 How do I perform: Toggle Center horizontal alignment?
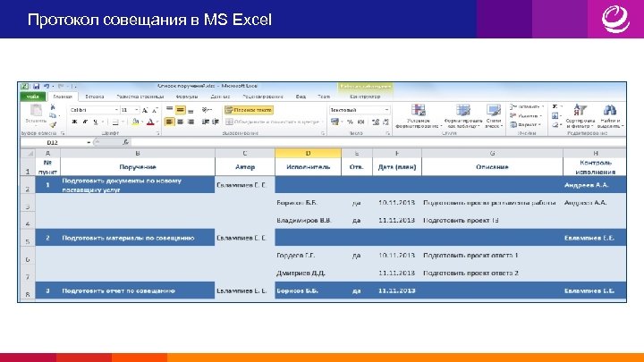pyautogui.click(x=180, y=122)
